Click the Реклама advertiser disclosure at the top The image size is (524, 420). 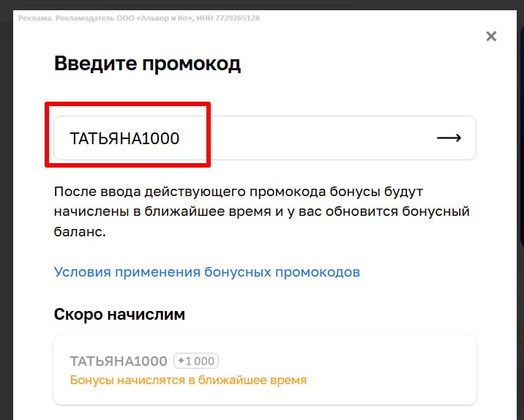point(38,18)
